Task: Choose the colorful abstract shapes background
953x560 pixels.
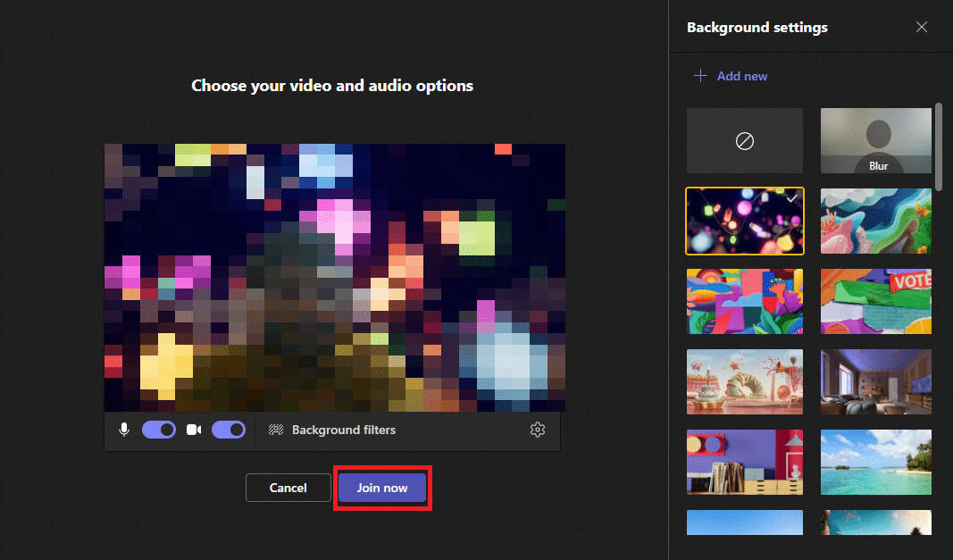Action: (x=745, y=302)
